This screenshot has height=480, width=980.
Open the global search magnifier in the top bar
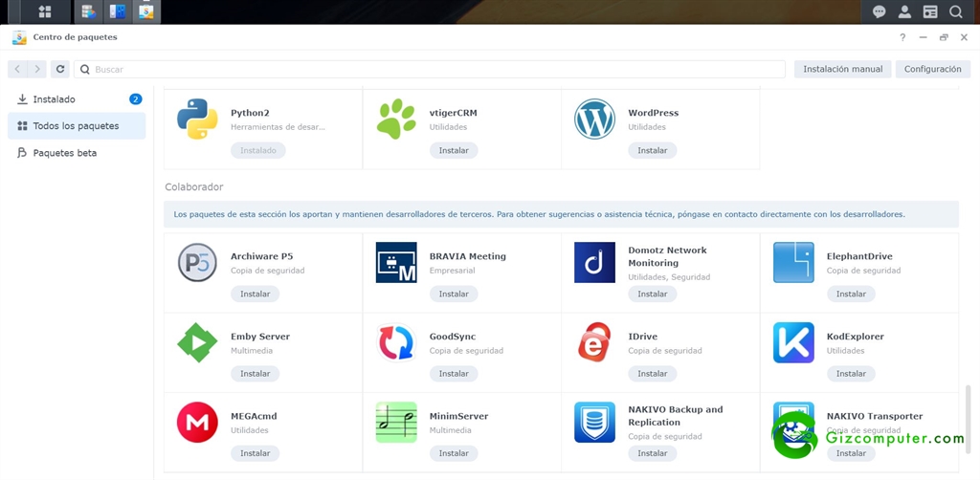[956, 11]
